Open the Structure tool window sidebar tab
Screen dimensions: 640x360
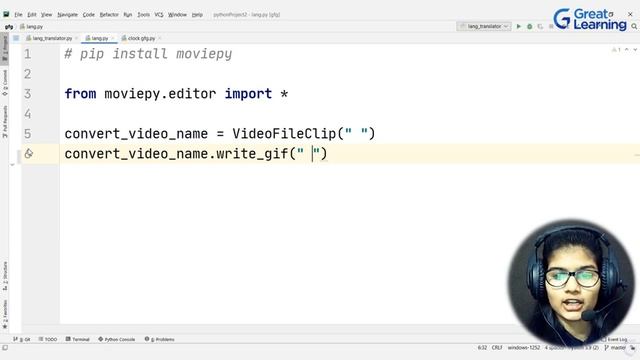click(5, 276)
